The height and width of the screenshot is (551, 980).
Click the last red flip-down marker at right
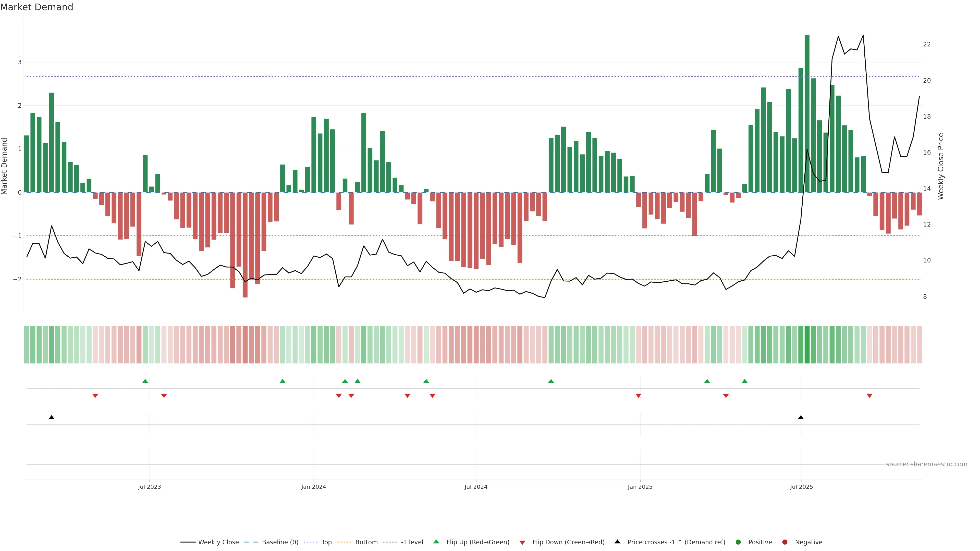coord(869,396)
